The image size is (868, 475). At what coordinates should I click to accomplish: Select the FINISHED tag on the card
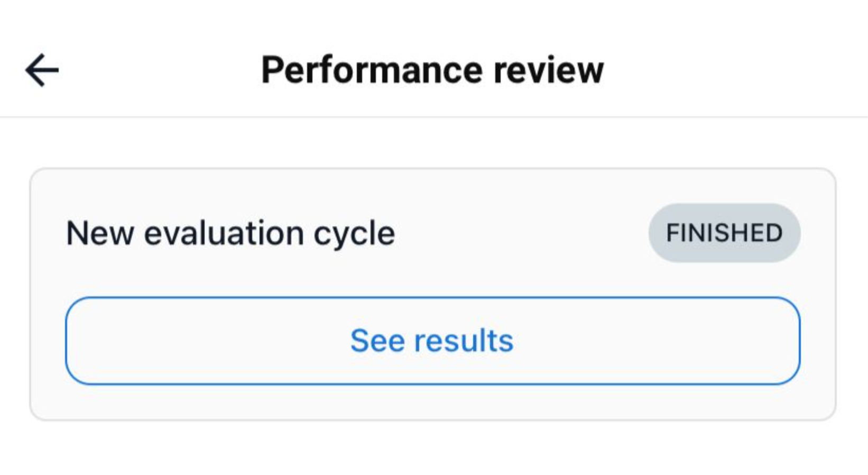(724, 233)
